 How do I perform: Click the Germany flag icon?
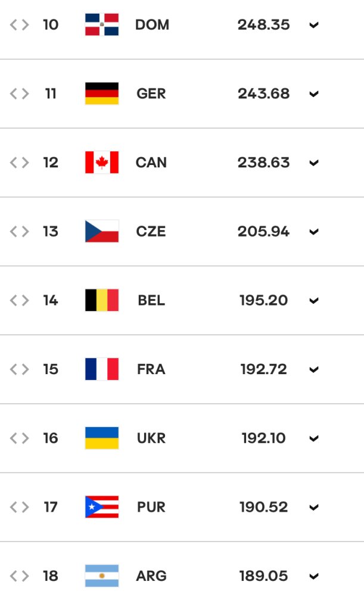pos(102,94)
